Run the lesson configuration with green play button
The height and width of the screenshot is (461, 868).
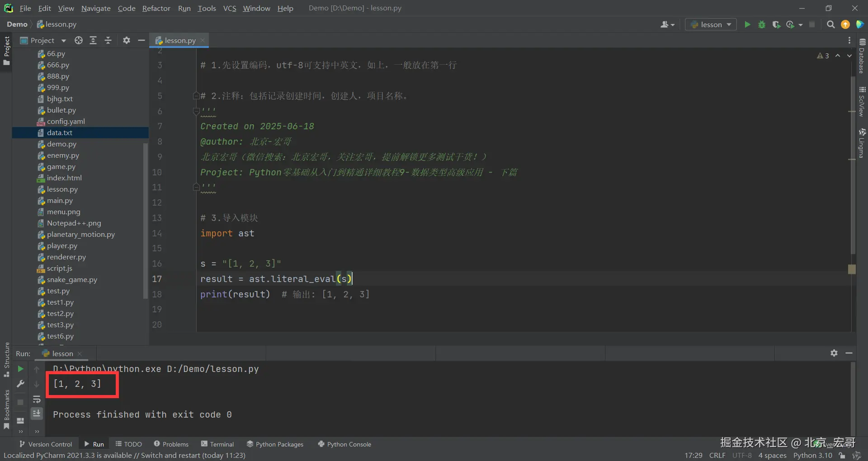(747, 24)
